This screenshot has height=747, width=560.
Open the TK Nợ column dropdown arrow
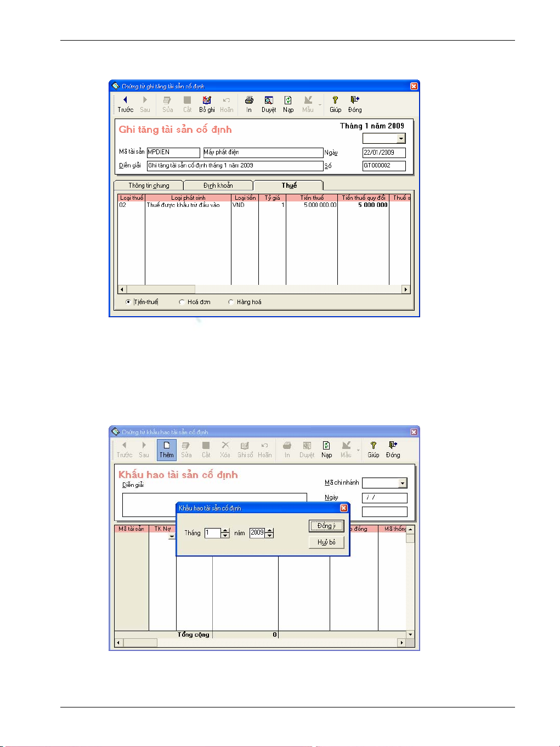172,536
